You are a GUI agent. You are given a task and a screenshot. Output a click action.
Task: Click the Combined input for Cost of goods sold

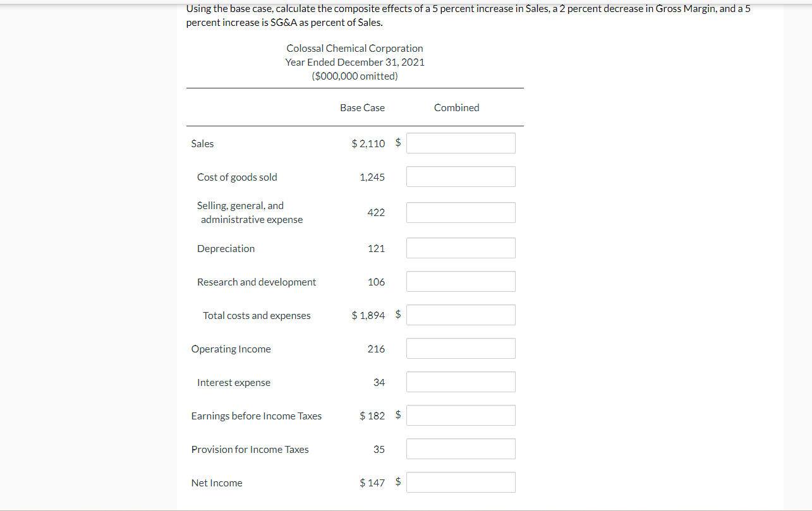(x=461, y=176)
